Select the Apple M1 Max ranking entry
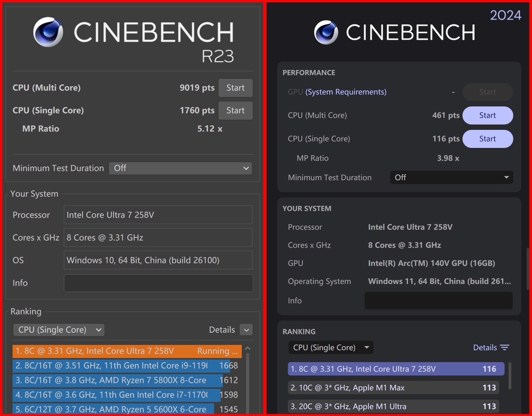The width and height of the screenshot is (532, 416). [393, 388]
